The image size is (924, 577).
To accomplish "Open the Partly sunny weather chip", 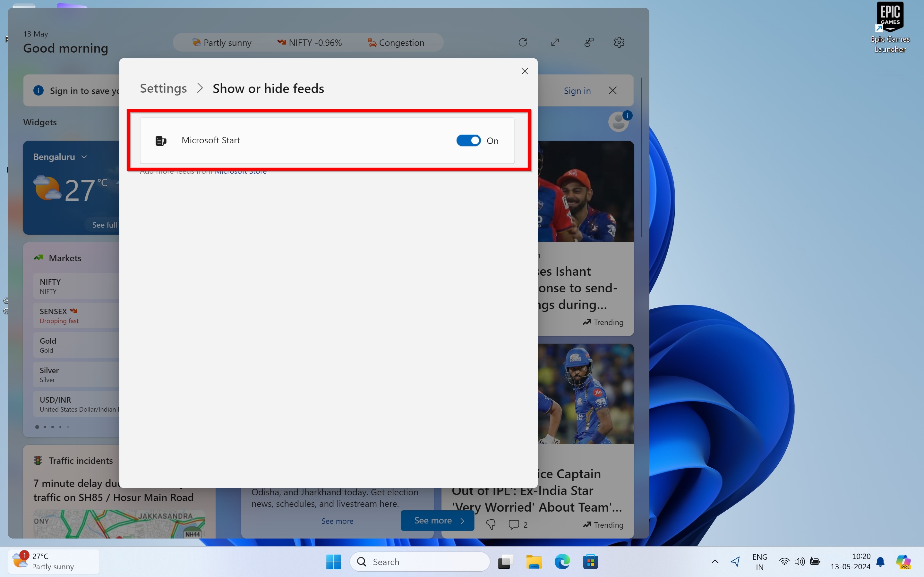I will click(222, 43).
